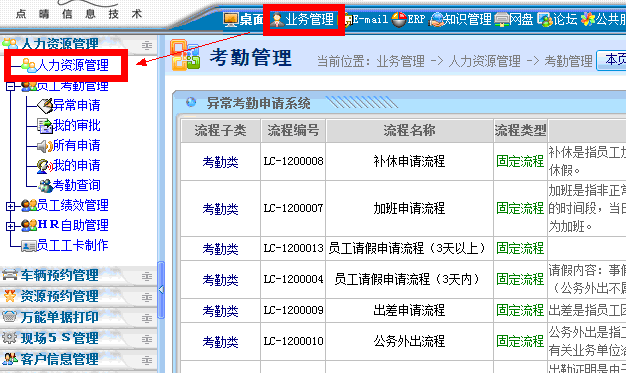
Task: Click the sidebar splitter collapse handle
Action: tap(161, 290)
